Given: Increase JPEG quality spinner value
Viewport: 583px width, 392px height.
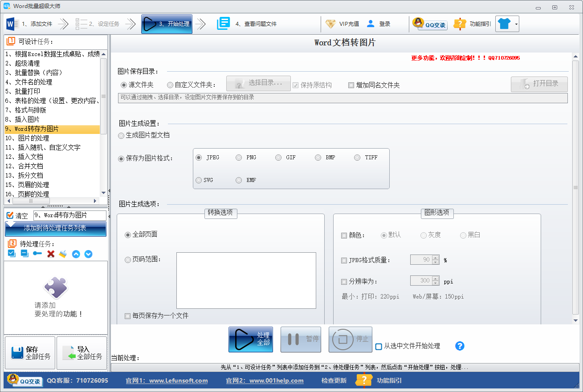Looking at the screenshot, I should tap(436, 257).
